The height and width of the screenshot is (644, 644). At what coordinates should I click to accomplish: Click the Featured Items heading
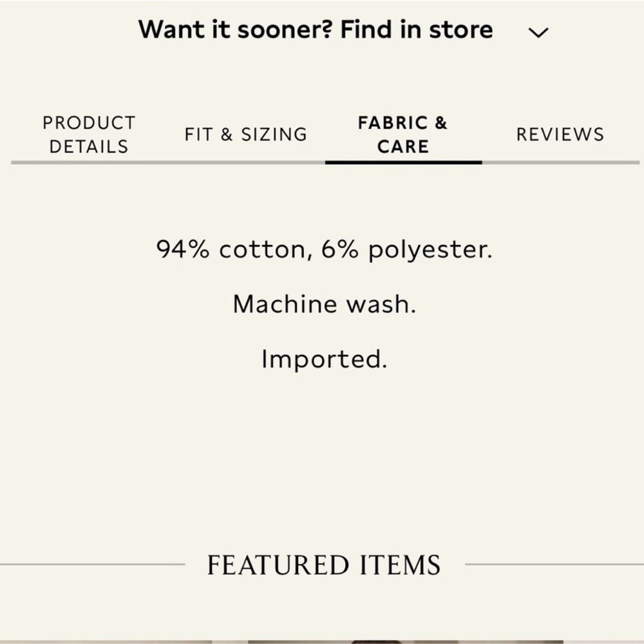click(324, 565)
